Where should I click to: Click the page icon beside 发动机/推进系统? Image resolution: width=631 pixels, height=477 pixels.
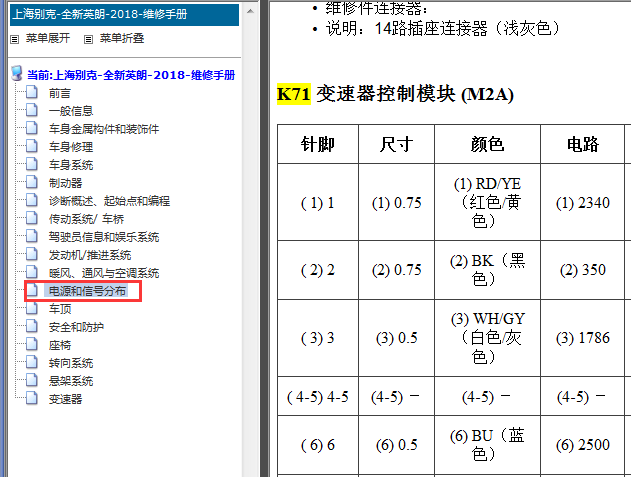click(32, 254)
